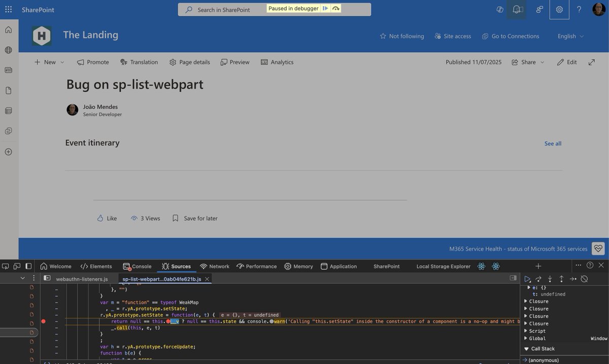Switch to the Elements tab

(x=96, y=266)
